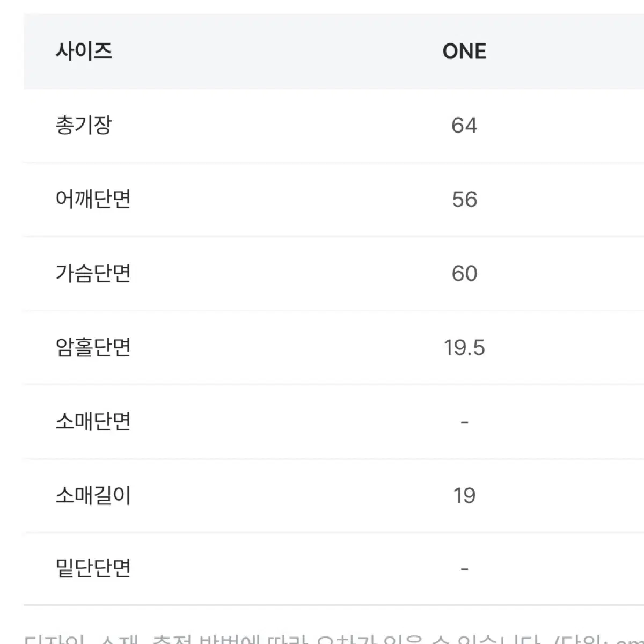Viewport: 644px width, 644px height.
Task: Click the measurement disclaimer text below table
Action: (x=334, y=639)
